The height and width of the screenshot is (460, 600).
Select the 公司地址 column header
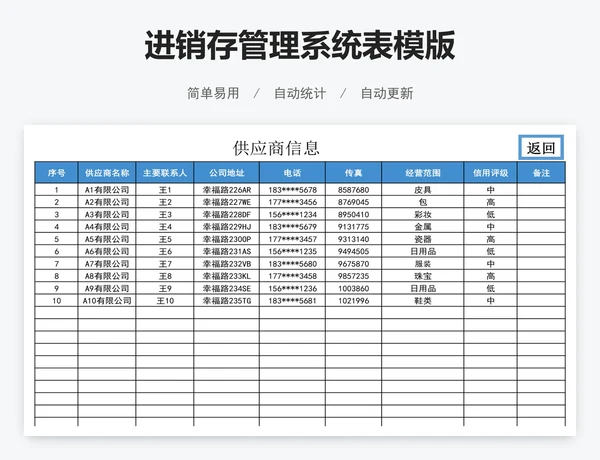(x=227, y=173)
